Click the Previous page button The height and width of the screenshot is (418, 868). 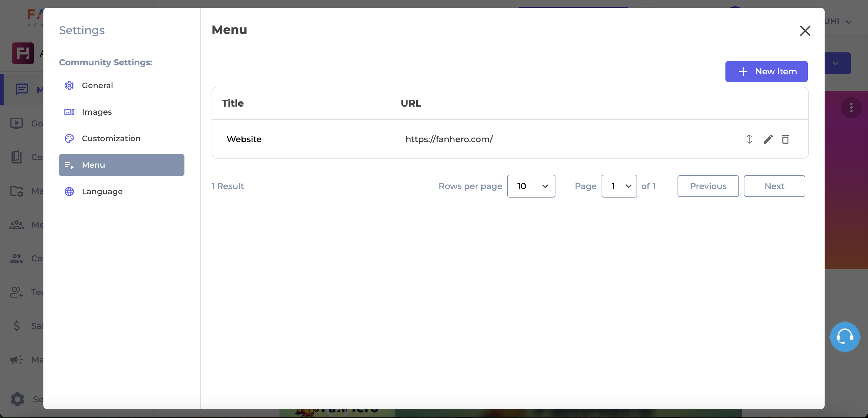pos(708,186)
